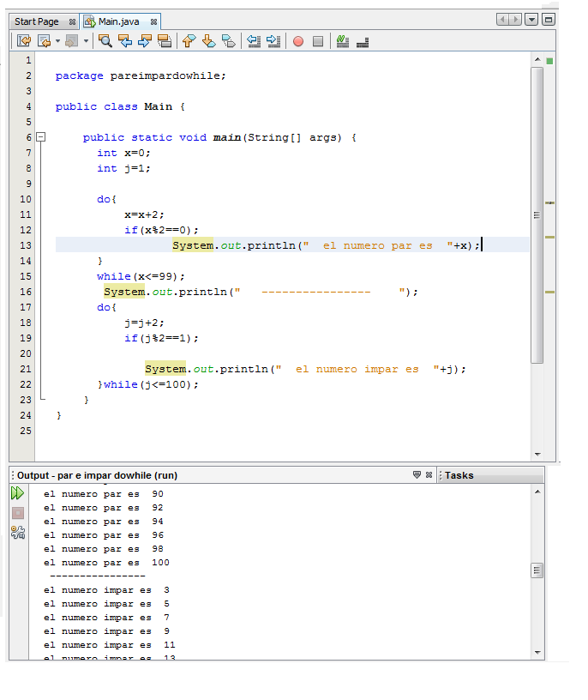Click the Back navigation toolbar icon
588x700 pixels.
click(x=45, y=41)
